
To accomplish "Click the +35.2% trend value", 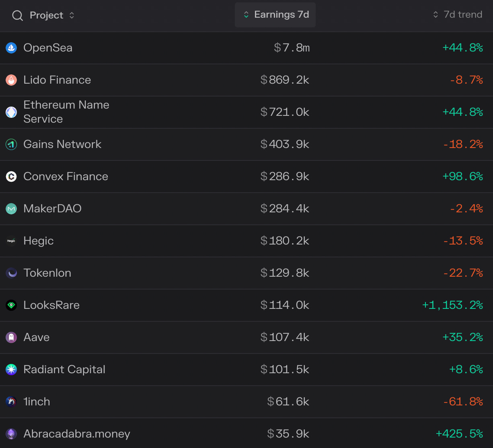I will (462, 337).
